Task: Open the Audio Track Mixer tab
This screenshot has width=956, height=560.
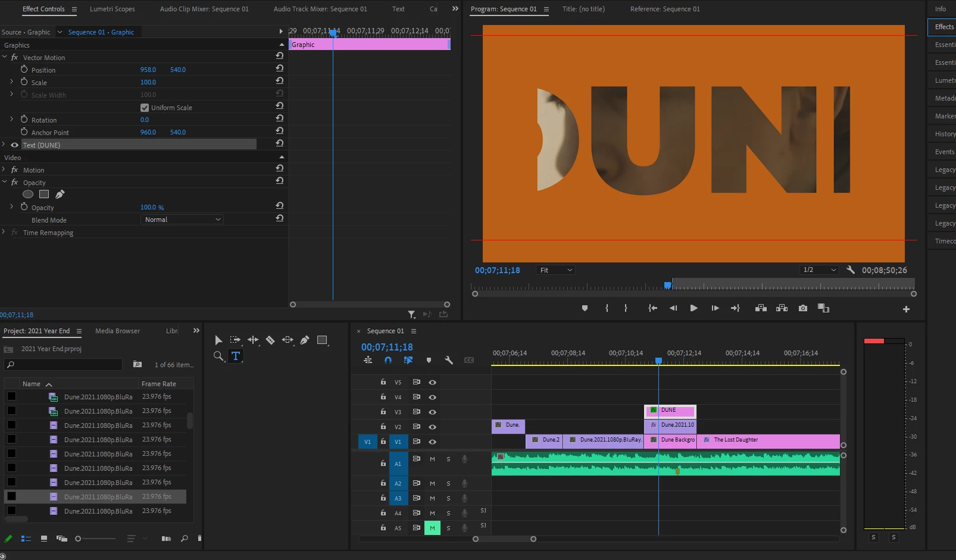Action: (320, 9)
